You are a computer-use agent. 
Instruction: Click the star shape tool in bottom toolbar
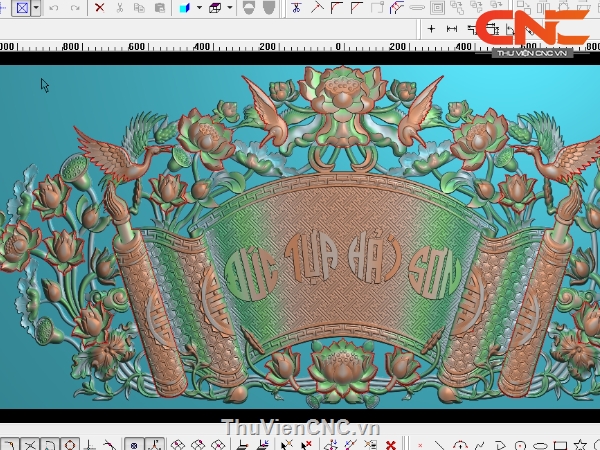(581, 444)
